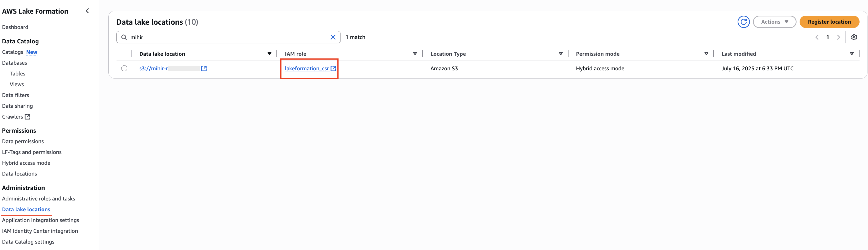868x250 pixels.
Task: Open the lakeformation_csr IAM role link
Action: [307, 69]
